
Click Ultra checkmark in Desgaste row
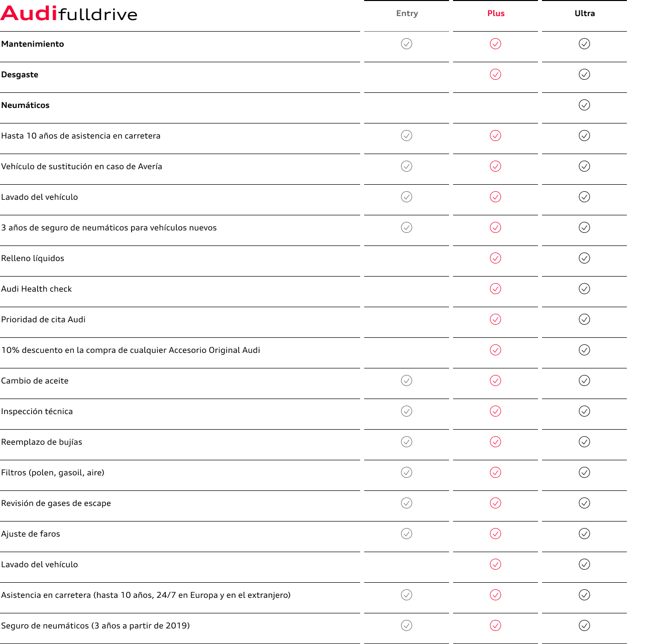point(585,74)
